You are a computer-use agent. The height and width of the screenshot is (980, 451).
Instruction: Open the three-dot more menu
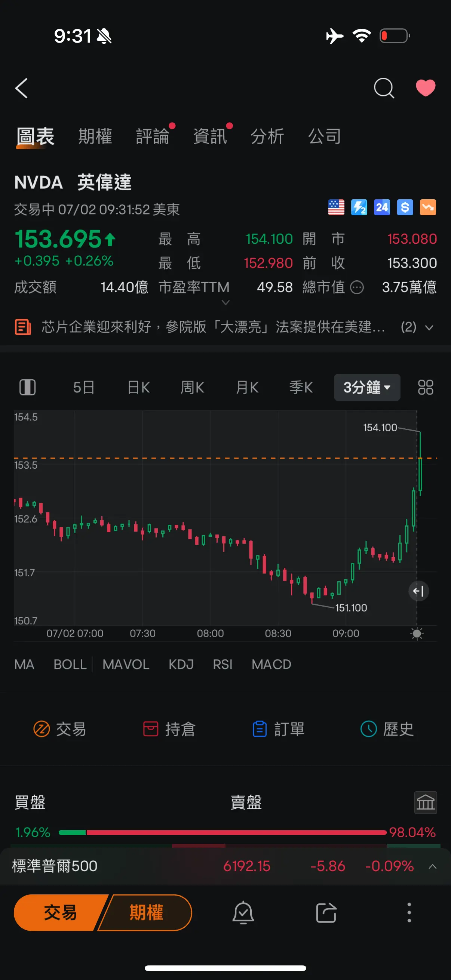click(409, 913)
